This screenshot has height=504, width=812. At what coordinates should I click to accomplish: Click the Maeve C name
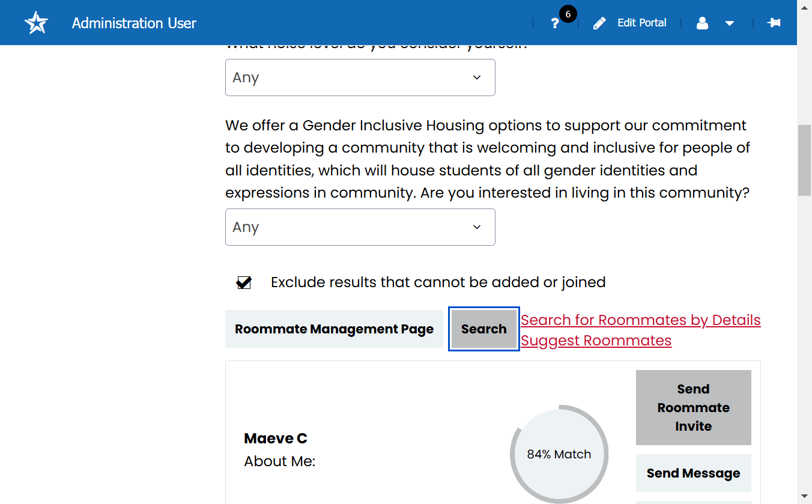click(x=276, y=439)
